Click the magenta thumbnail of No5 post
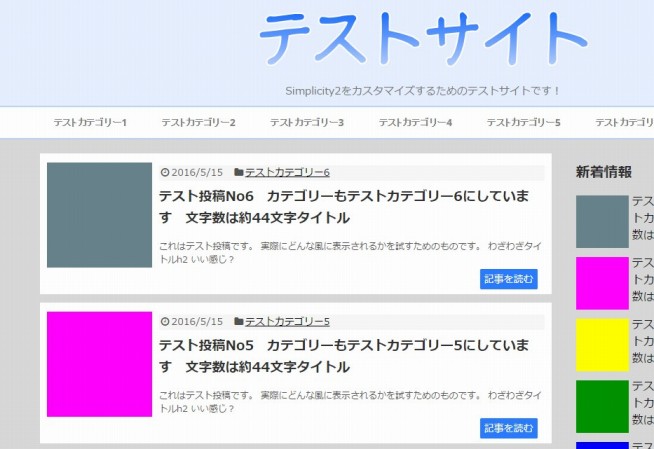Image resolution: width=654 pixels, height=449 pixels. tap(99, 364)
